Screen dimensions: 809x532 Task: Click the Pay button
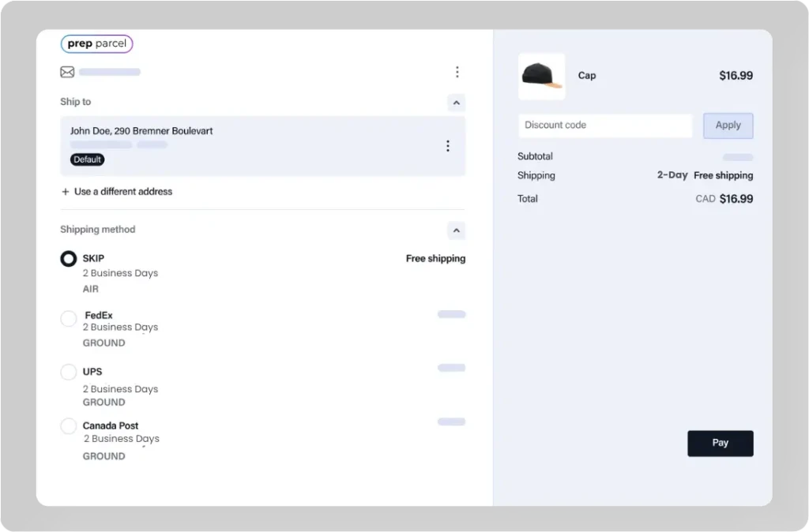coord(721,444)
